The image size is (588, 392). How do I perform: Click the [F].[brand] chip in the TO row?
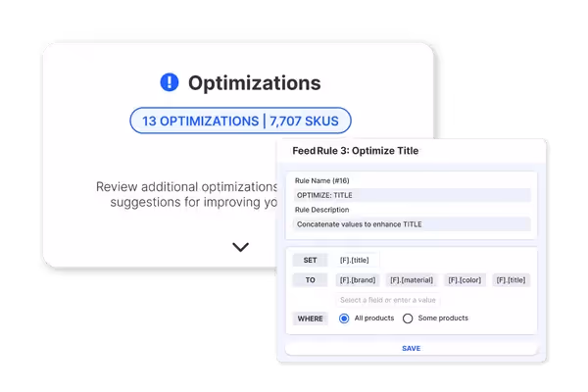pos(358,280)
